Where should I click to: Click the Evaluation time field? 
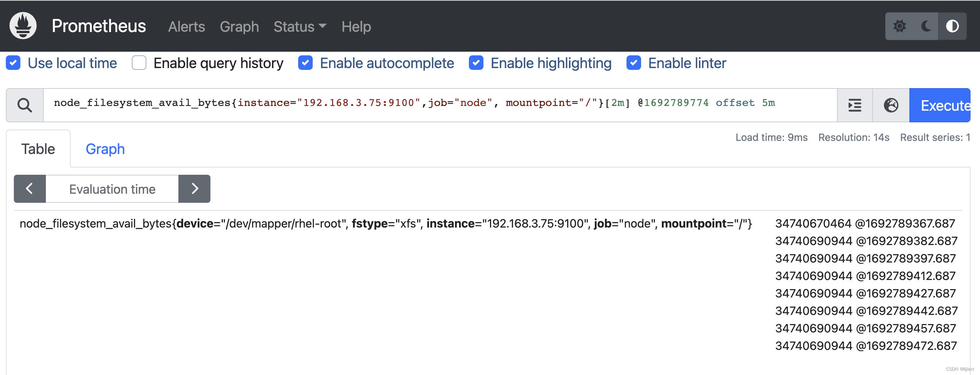click(112, 188)
